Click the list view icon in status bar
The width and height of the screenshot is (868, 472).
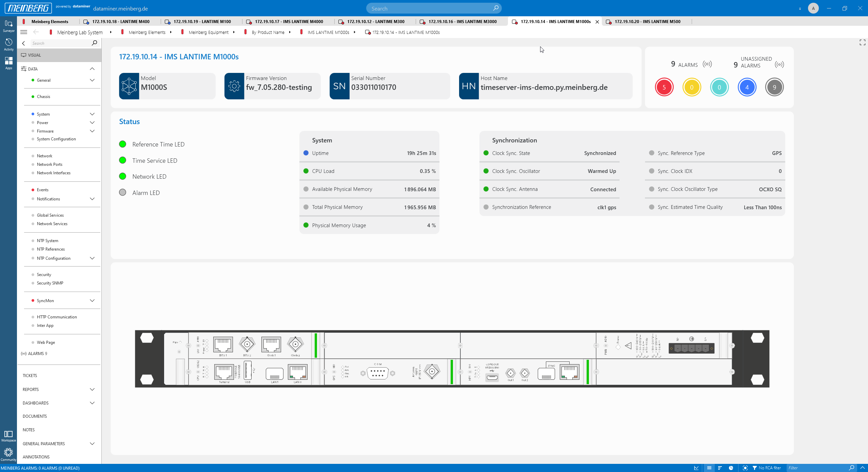point(709,468)
